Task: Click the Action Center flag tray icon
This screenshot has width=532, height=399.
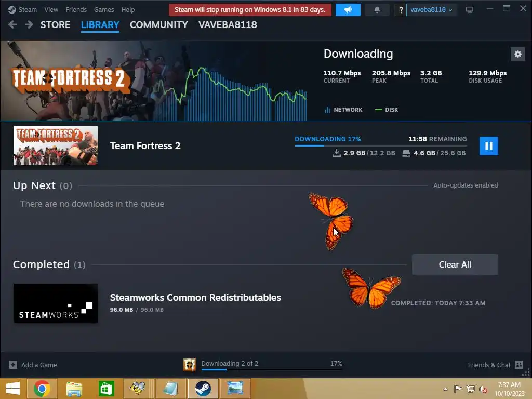Action: click(458, 389)
